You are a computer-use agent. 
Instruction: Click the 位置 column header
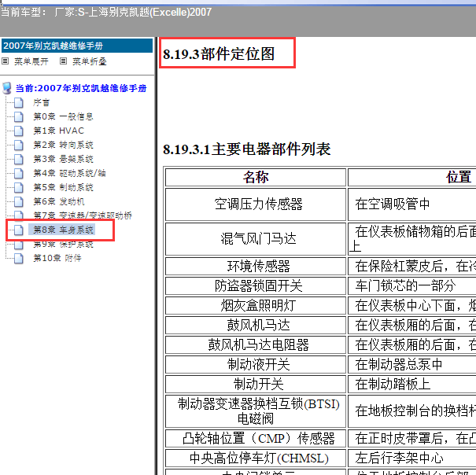tap(459, 177)
